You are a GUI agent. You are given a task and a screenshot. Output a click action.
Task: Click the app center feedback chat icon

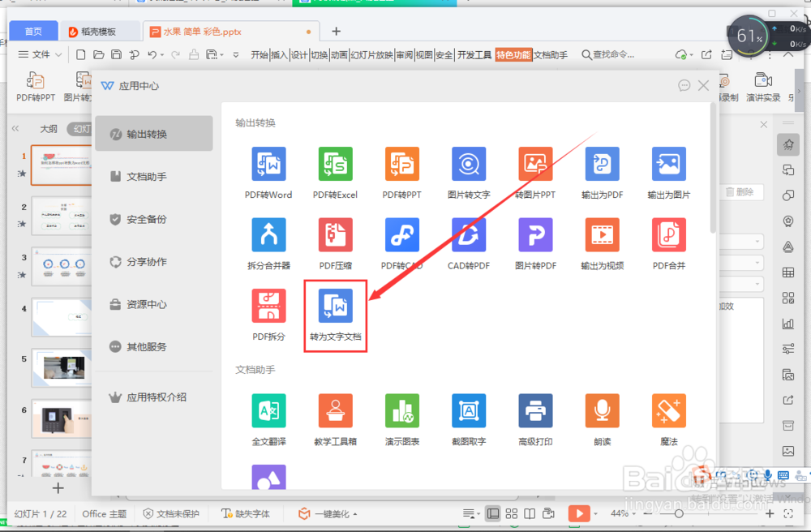tap(684, 85)
